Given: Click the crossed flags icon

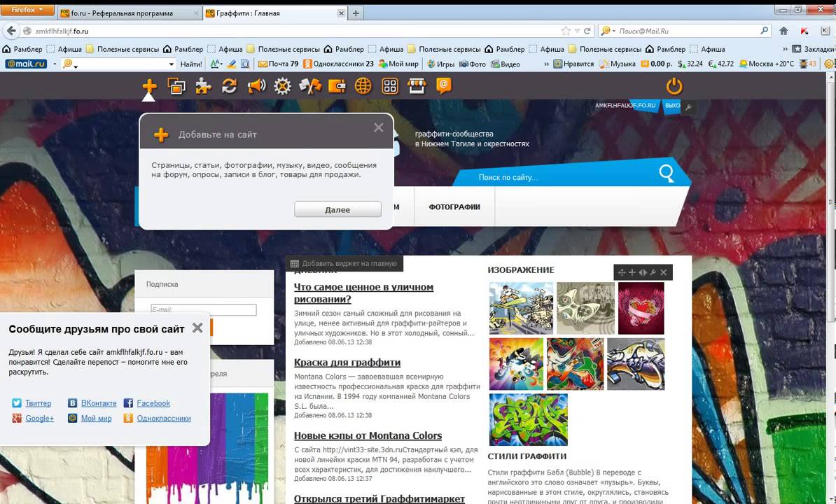Looking at the screenshot, I should (x=309, y=86).
